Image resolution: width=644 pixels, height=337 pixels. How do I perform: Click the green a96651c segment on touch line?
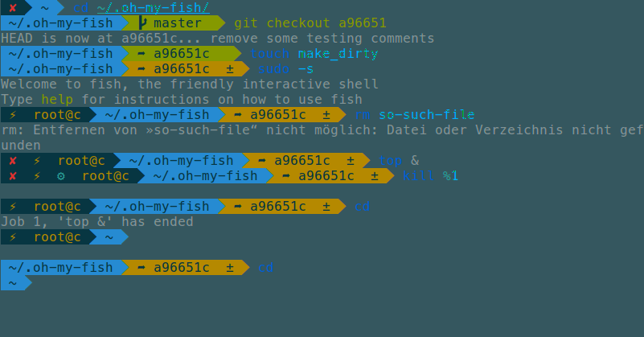click(x=182, y=54)
